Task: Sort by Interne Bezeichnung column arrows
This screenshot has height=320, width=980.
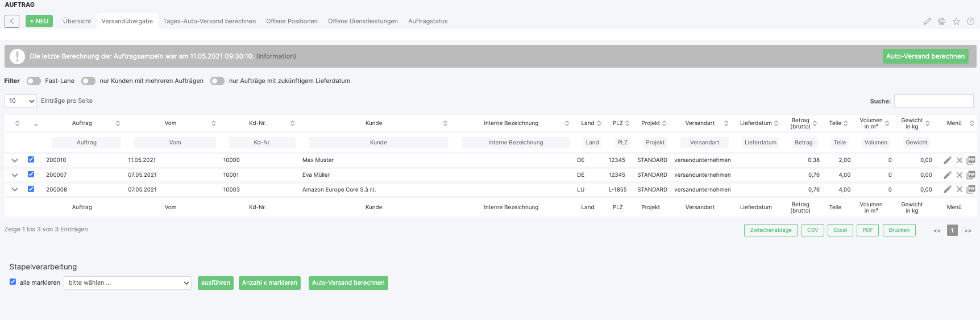Action: coord(567,123)
